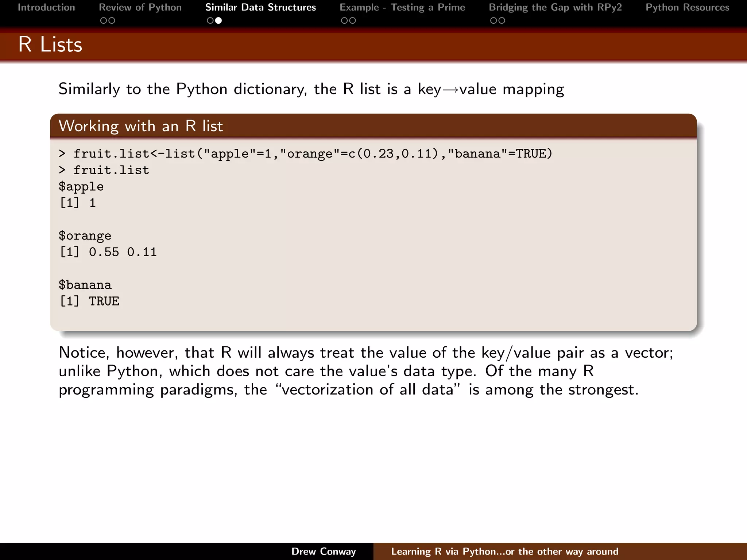Click second dot under Bridging the Gap with RPy2
Screen dimensions: 747x560
[x=502, y=21]
